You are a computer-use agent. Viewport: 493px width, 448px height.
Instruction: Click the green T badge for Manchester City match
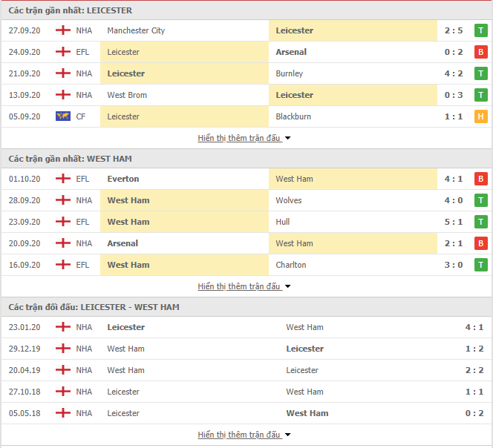click(480, 31)
